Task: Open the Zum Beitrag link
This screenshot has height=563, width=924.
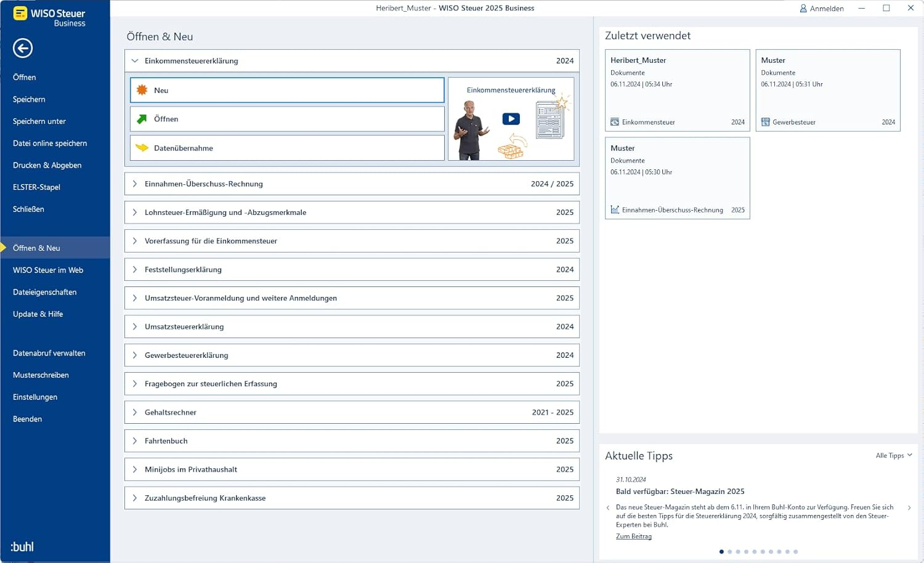Action: (634, 536)
